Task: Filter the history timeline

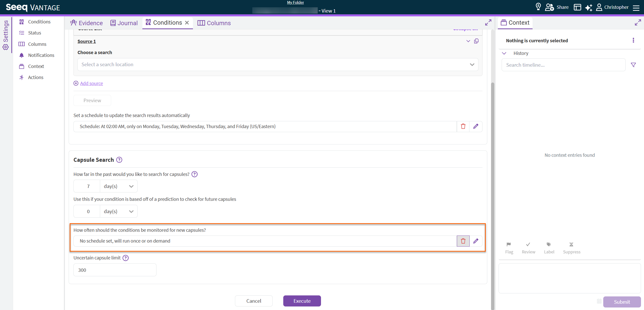Action: tap(633, 65)
